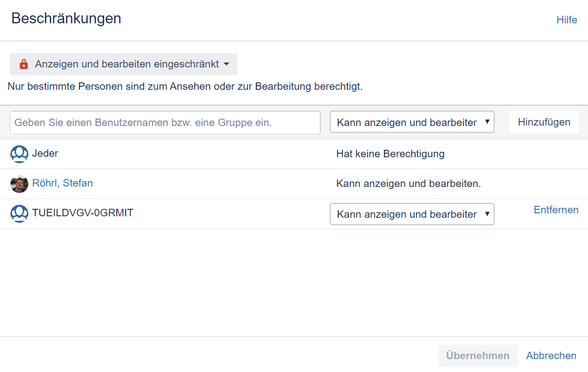Image resolution: width=588 pixels, height=372 pixels.
Task: Click the group icon next to Jeder
Action: click(19, 154)
